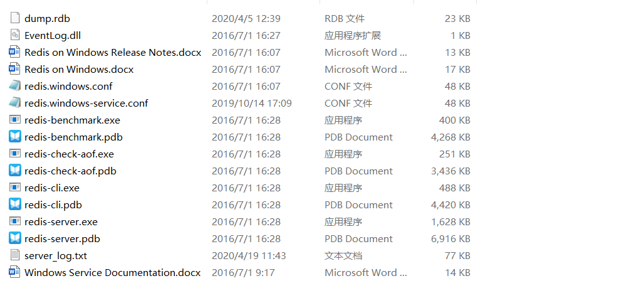
Task: Click the redis-cli.pdb blue document icon
Action: 15,205
